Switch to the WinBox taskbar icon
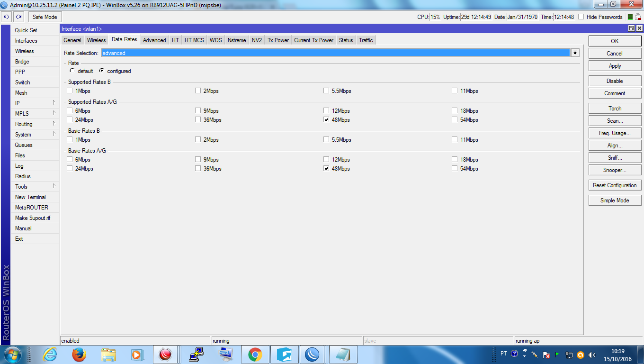The height and width of the screenshot is (364, 644). coord(312,355)
